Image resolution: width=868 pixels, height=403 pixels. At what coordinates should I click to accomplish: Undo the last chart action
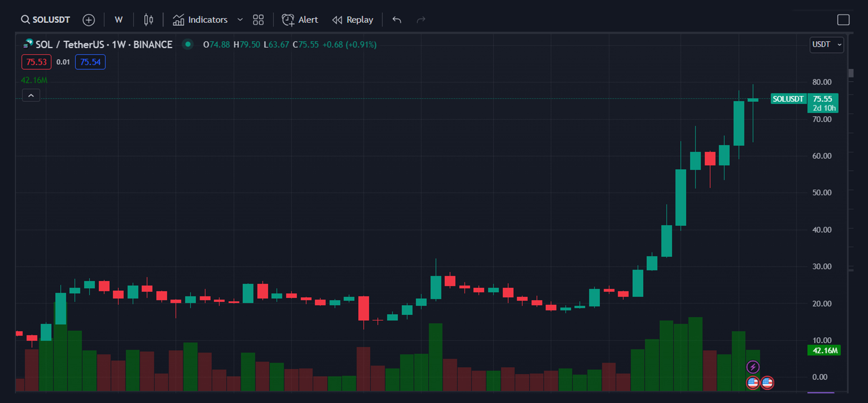(397, 20)
